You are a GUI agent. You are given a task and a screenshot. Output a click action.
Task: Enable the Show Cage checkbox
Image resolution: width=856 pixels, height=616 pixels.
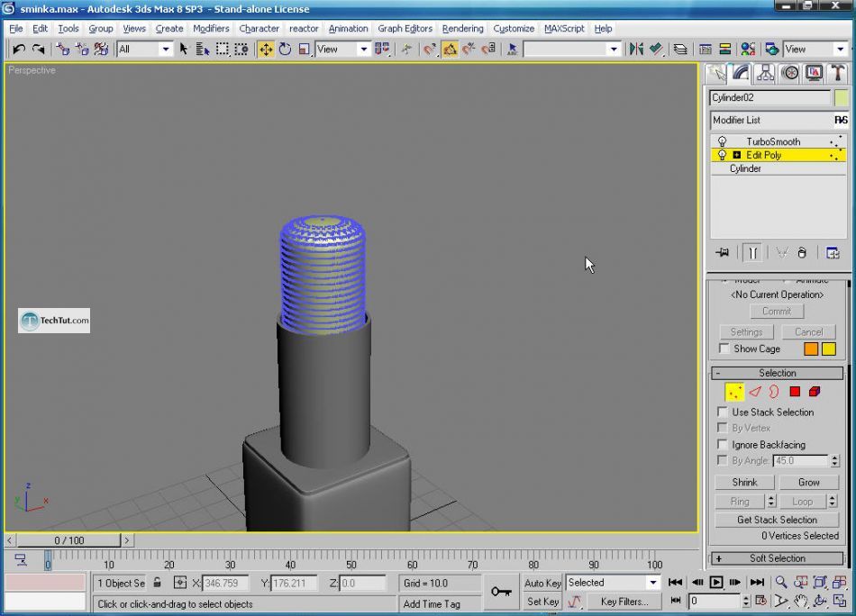coord(724,349)
